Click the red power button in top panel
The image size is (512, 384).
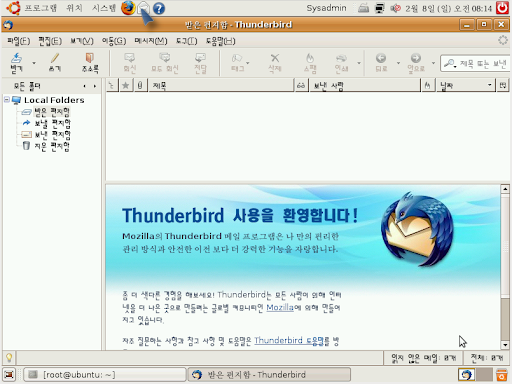[x=502, y=8]
